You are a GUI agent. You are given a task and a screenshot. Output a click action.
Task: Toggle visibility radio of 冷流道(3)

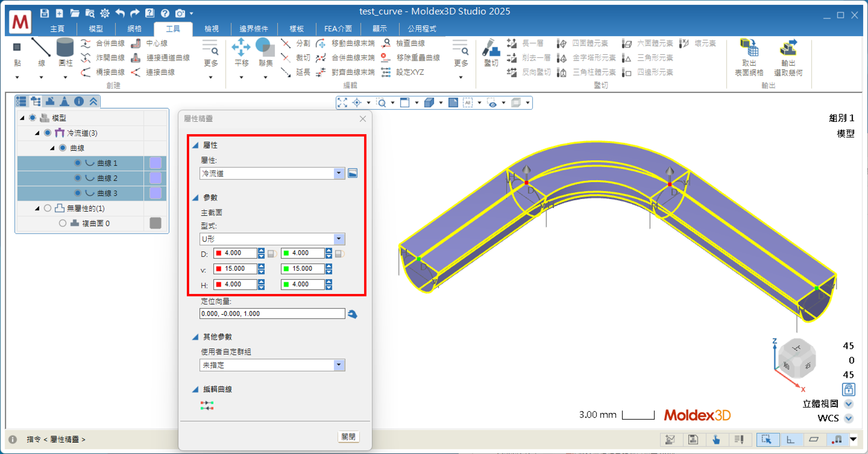pyautogui.click(x=48, y=133)
